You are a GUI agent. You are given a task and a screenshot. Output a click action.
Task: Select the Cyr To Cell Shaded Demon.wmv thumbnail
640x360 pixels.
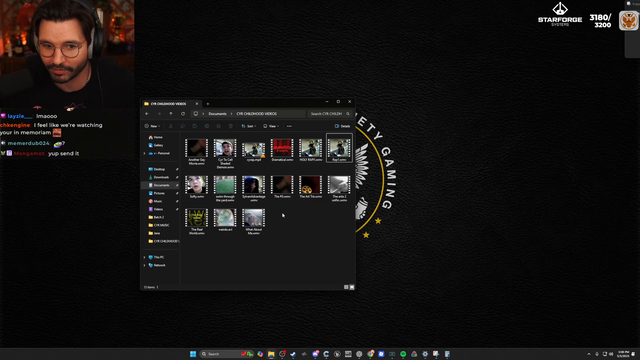click(x=225, y=148)
